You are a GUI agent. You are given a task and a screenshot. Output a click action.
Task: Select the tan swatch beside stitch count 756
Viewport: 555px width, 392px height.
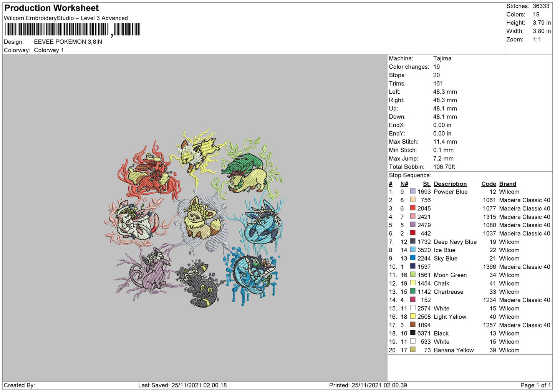(x=413, y=200)
